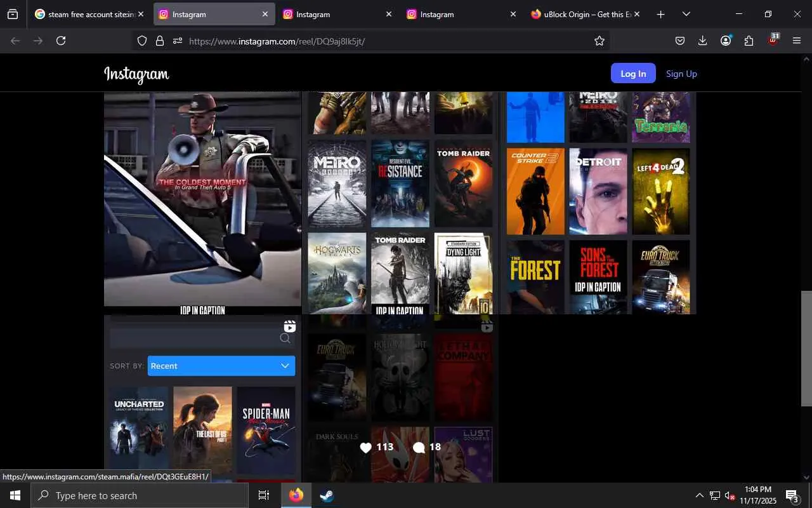Image resolution: width=812 pixels, height=508 pixels.
Task: Click the Firefox taskbar icon
Action: [x=296, y=495]
